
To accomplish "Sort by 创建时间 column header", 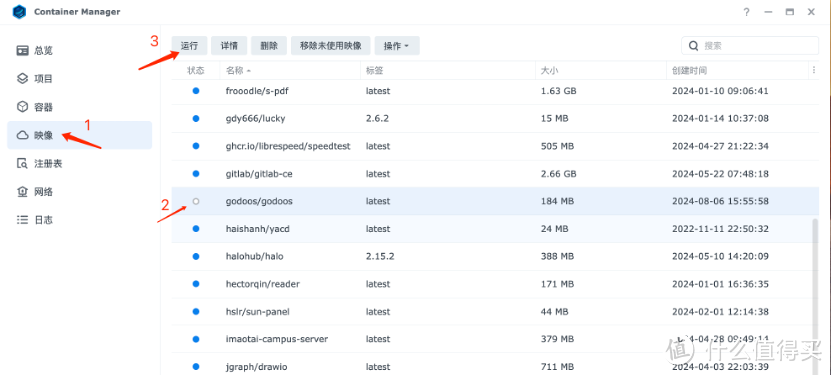I will pyautogui.click(x=738, y=71).
